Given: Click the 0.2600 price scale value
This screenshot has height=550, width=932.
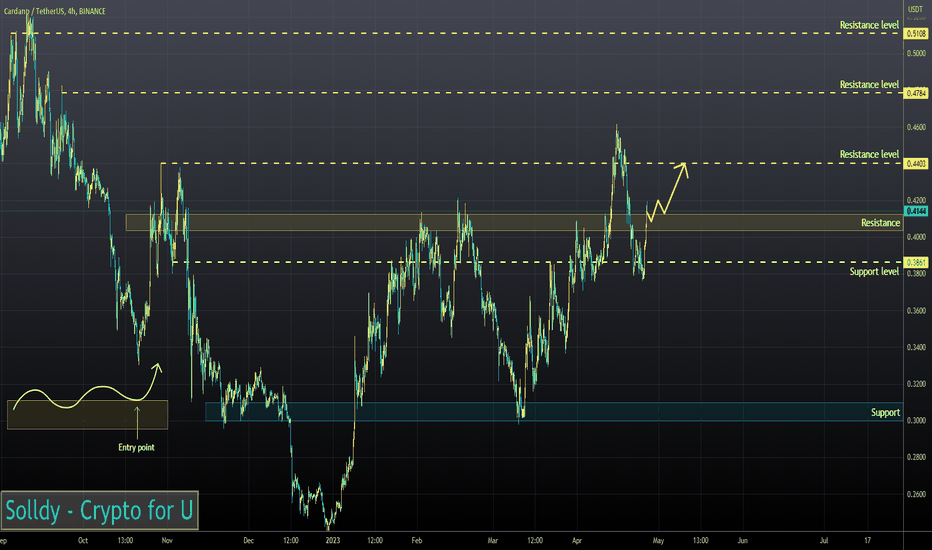Looking at the screenshot, I should click(916, 494).
